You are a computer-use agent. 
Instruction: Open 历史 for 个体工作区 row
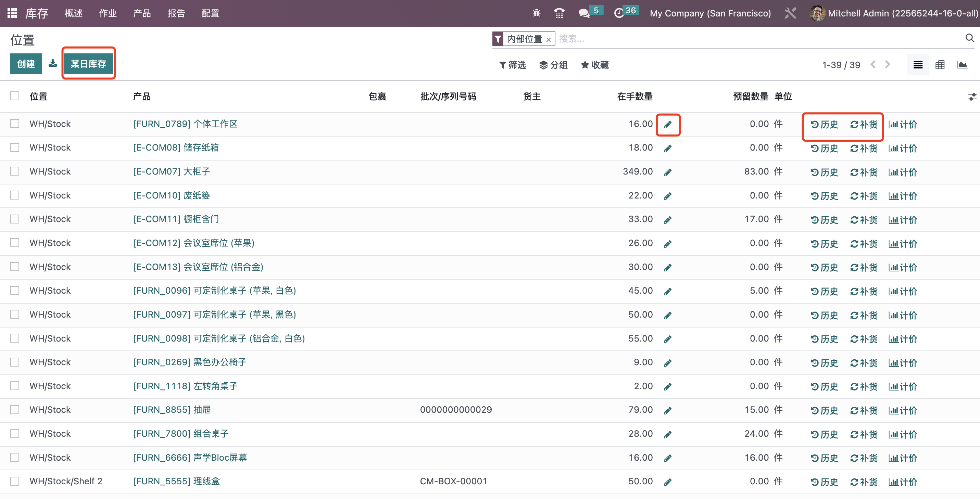pos(825,124)
